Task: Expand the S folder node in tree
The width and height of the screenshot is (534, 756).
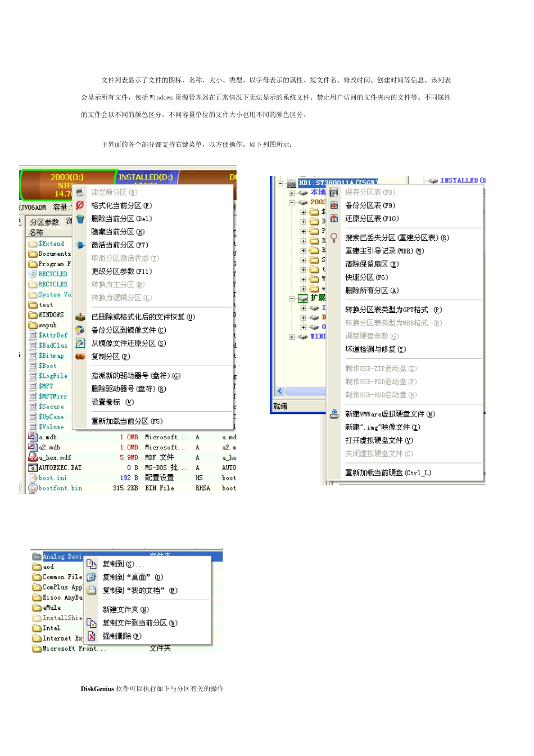Action: tap(303, 260)
